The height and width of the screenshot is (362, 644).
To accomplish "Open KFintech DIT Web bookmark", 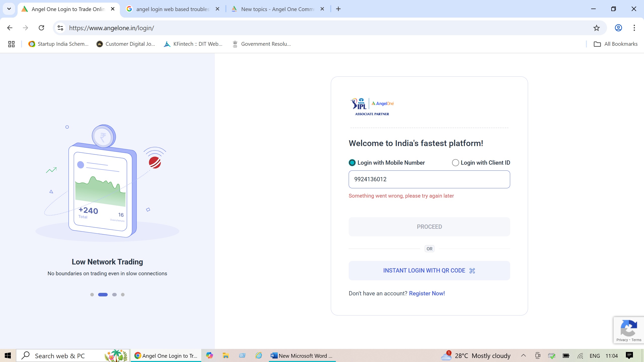I will click(193, 44).
